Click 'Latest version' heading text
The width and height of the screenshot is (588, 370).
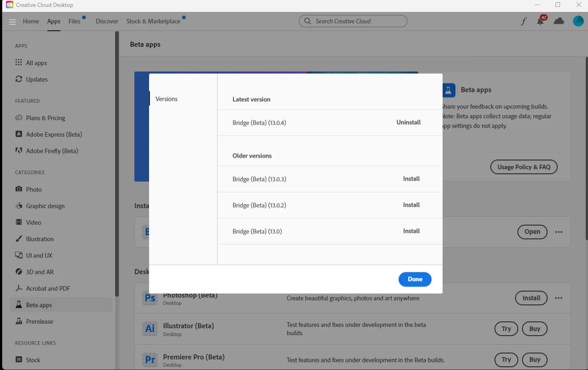251,99
